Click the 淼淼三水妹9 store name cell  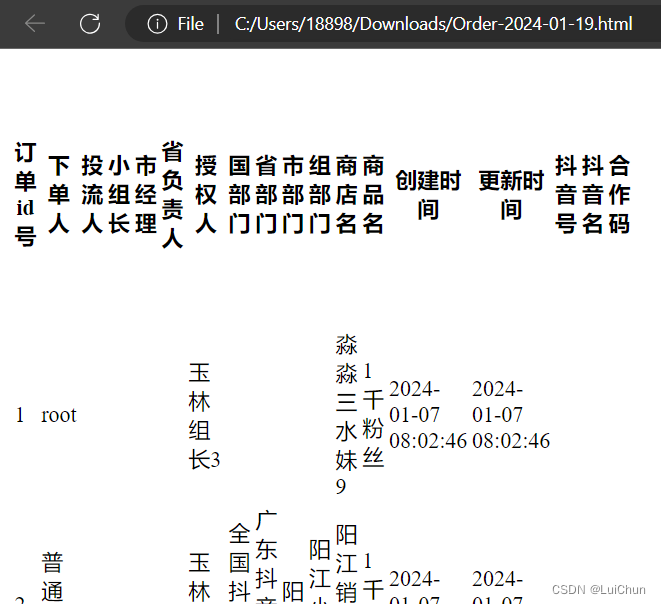[x=346, y=415]
